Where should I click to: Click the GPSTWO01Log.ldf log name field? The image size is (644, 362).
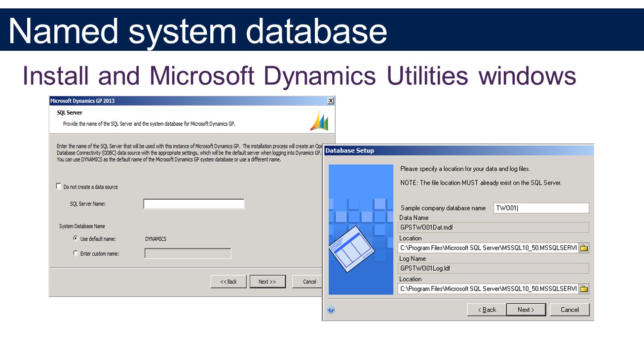[x=493, y=268]
